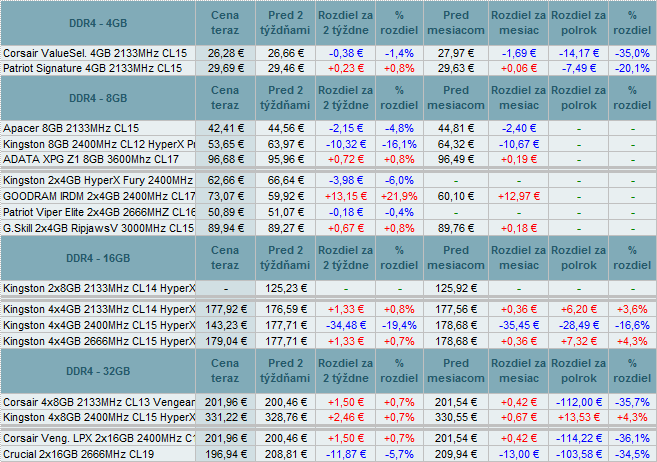
Task: Select the Apacer 8GB 2133MHz CL15 product name
Action: click(x=71, y=128)
